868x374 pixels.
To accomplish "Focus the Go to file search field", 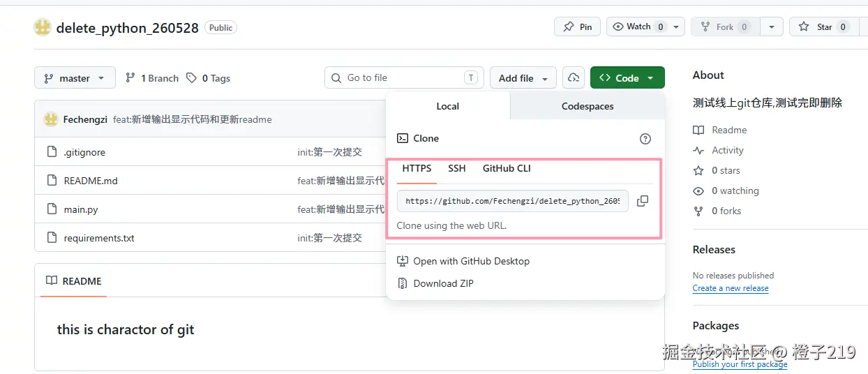I will (404, 78).
